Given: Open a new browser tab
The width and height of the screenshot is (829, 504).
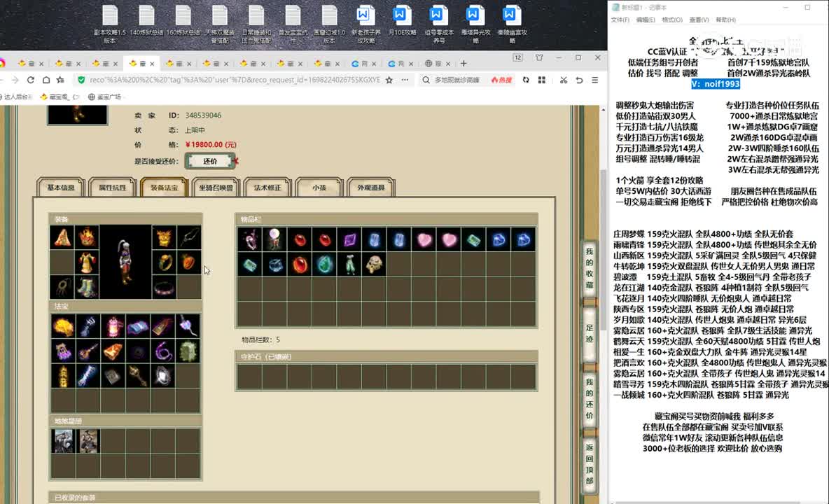Looking at the screenshot, I should pos(464,64).
